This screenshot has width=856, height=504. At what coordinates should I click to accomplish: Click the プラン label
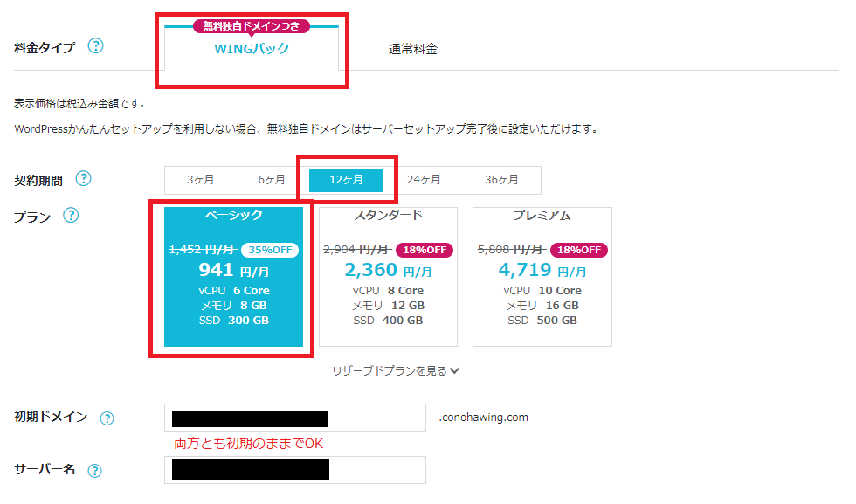click(x=31, y=217)
